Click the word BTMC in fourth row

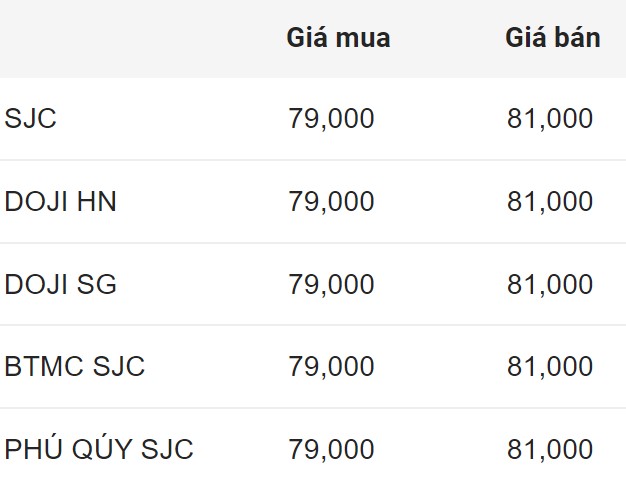[44, 367]
